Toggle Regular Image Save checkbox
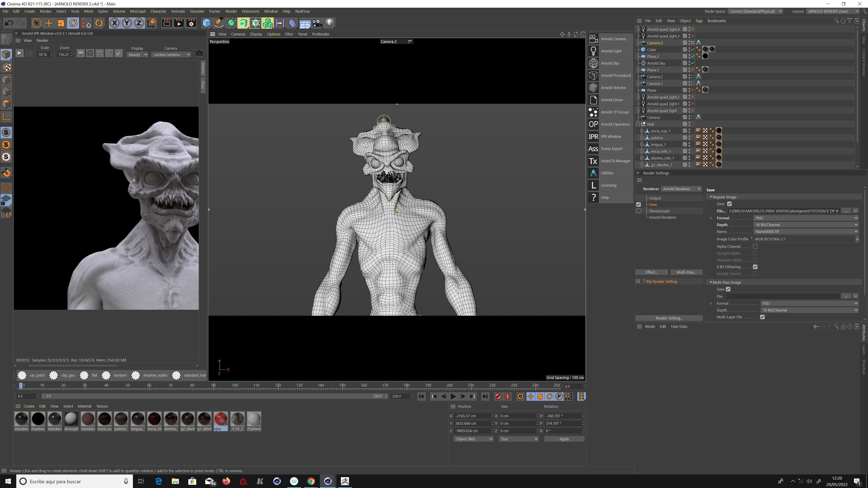This screenshot has width=868, height=488. click(x=729, y=204)
